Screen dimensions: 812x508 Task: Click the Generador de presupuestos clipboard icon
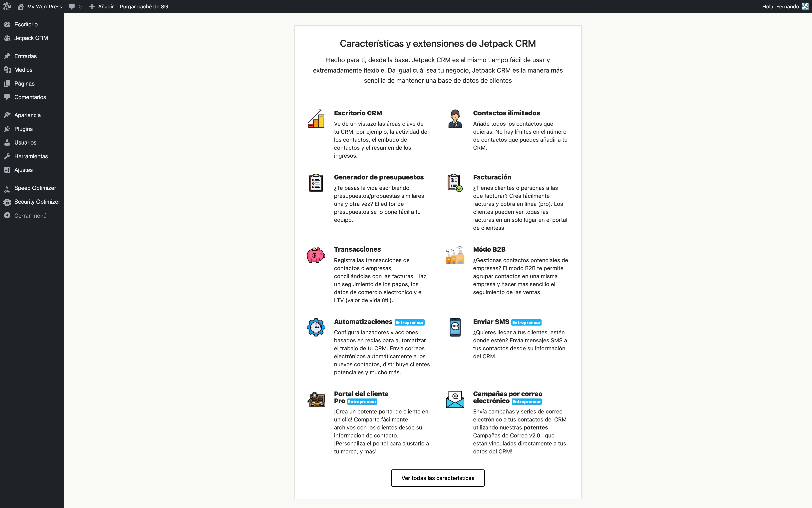pyautogui.click(x=316, y=183)
